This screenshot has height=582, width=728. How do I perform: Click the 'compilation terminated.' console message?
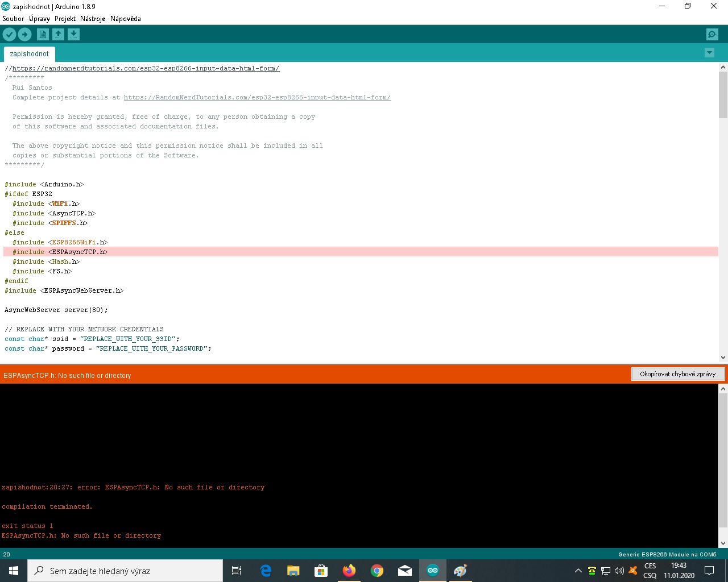coord(47,506)
